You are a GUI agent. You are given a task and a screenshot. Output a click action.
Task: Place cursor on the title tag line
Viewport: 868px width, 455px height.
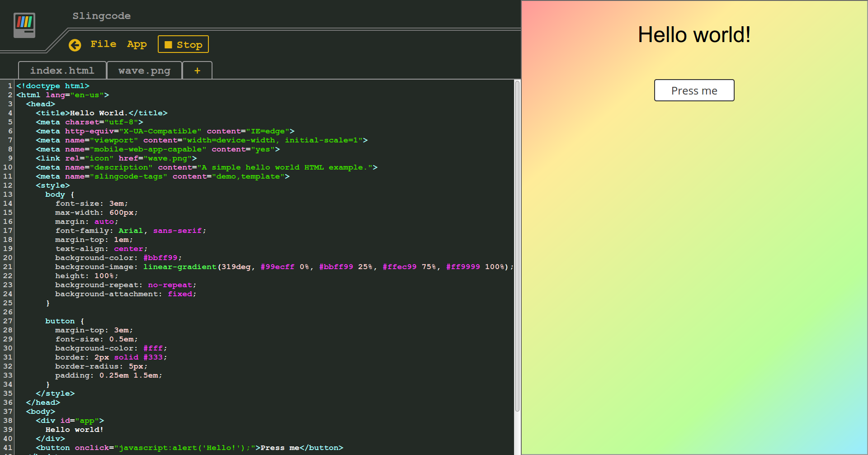[x=102, y=113]
